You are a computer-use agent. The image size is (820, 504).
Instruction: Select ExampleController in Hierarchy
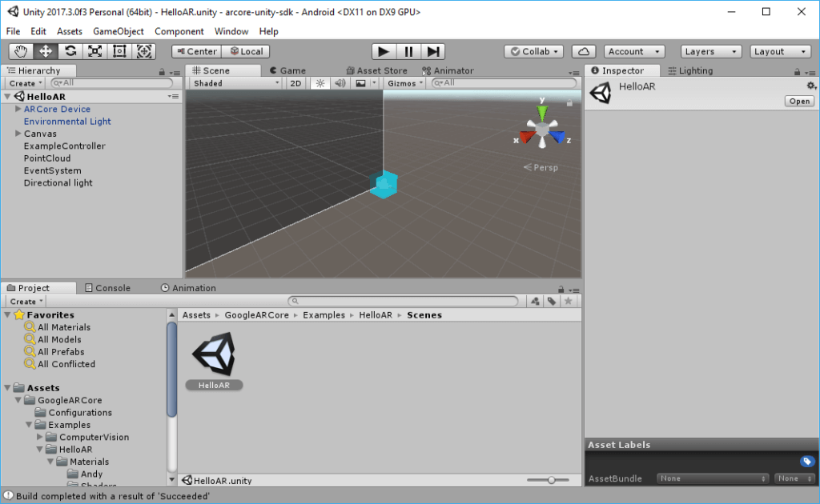tap(64, 146)
